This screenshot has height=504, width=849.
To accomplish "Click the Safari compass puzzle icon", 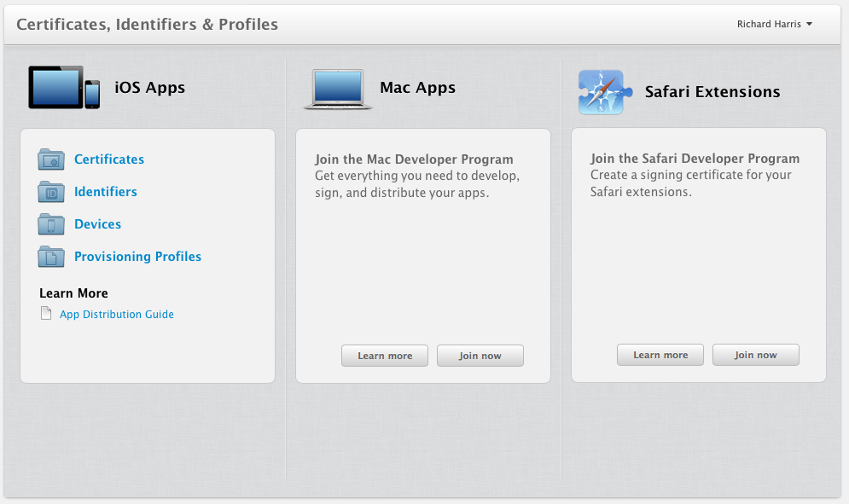I will coord(605,92).
